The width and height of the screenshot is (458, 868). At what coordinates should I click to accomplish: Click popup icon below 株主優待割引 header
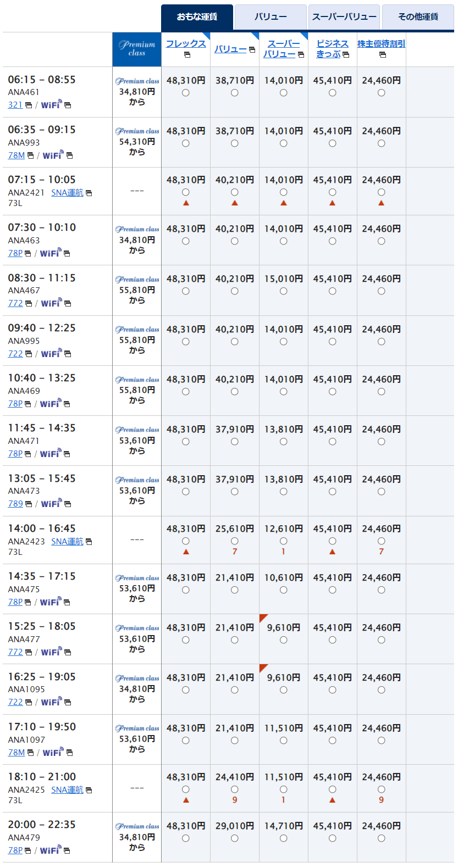[382, 55]
